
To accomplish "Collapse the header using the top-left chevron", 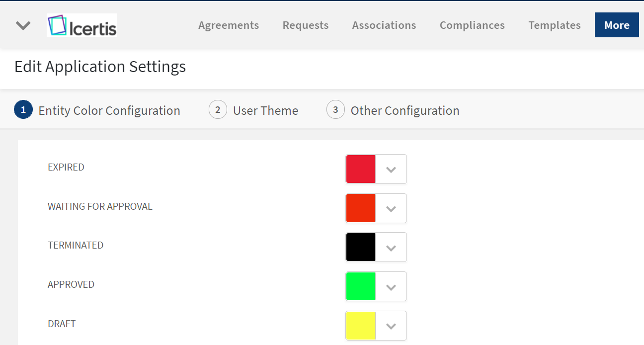I will click(x=23, y=26).
